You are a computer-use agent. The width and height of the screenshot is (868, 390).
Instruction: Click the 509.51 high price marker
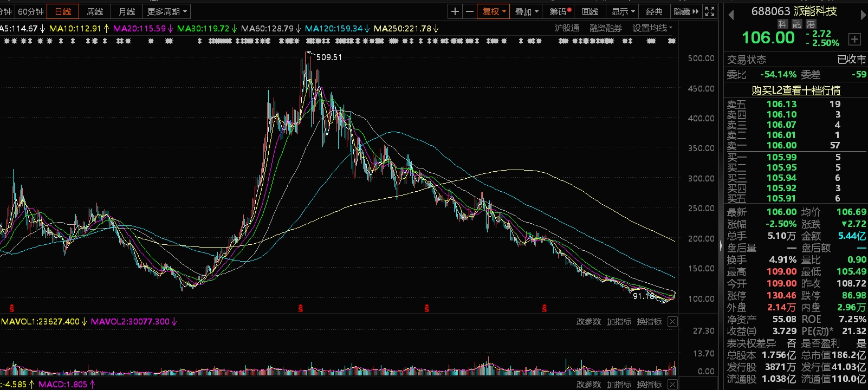pyautogui.click(x=329, y=57)
